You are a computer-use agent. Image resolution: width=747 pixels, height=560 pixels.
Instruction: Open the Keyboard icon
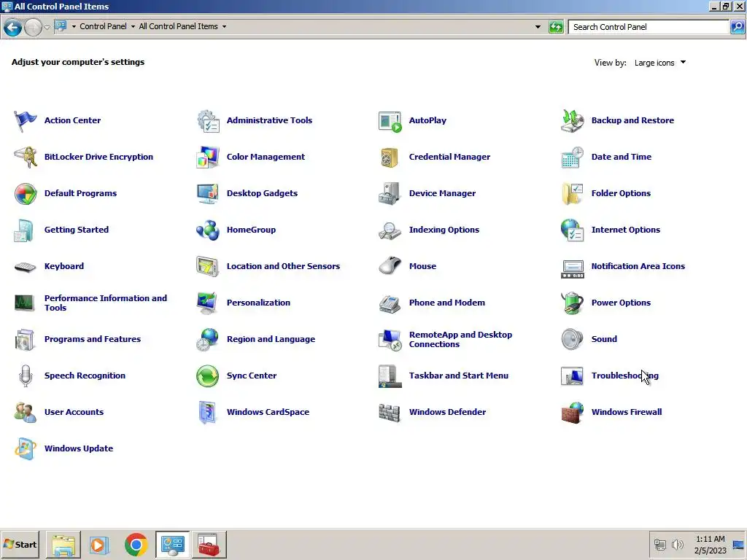(x=26, y=267)
